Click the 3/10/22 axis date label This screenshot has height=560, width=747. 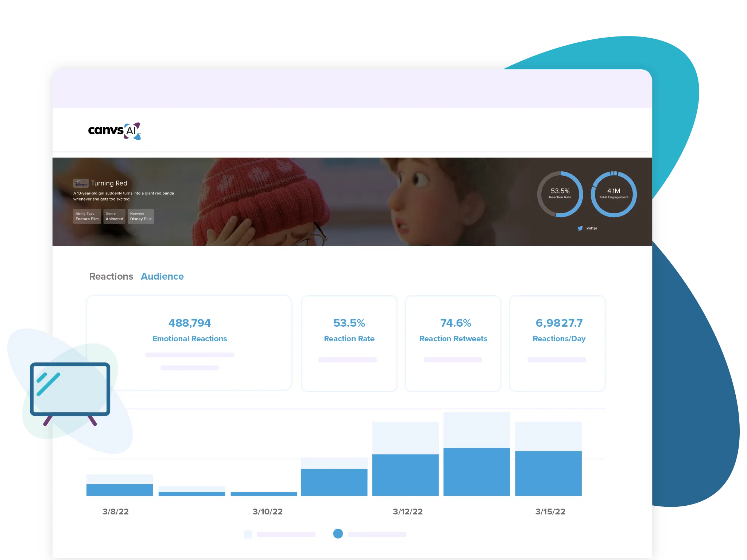click(268, 512)
